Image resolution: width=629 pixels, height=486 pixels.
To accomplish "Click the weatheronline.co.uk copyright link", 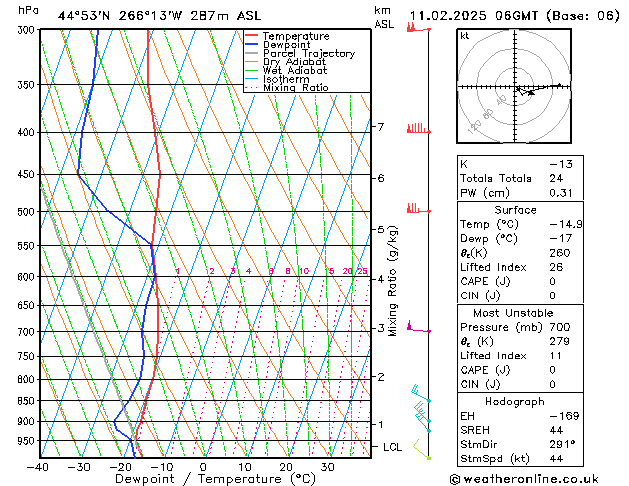I will pos(524,479).
